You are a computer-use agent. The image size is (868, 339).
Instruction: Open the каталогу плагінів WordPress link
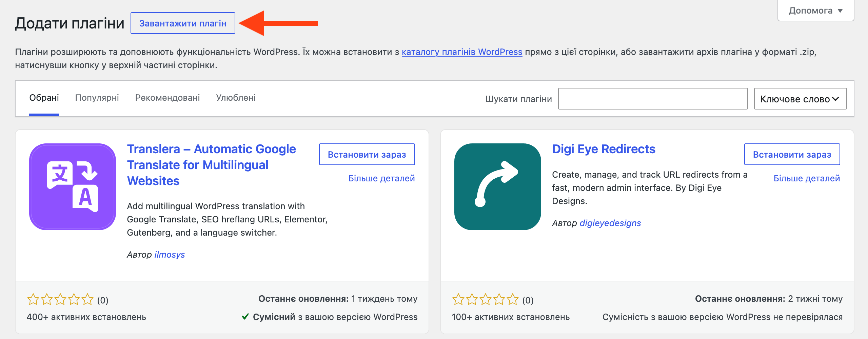pyautogui.click(x=462, y=52)
